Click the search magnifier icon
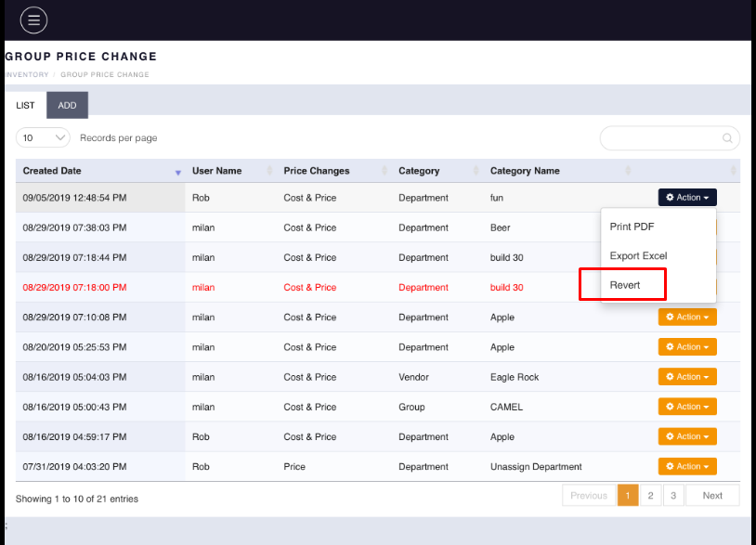This screenshot has width=756, height=545. (x=727, y=138)
